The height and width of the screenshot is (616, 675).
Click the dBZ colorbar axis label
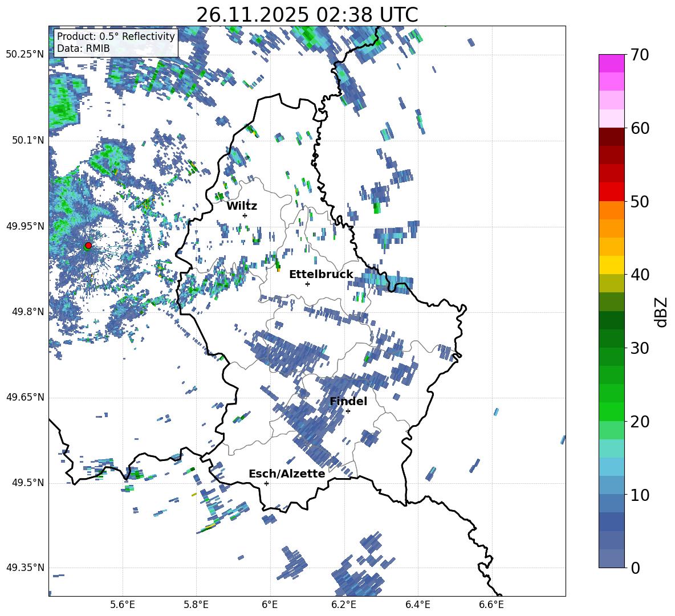click(x=662, y=312)
